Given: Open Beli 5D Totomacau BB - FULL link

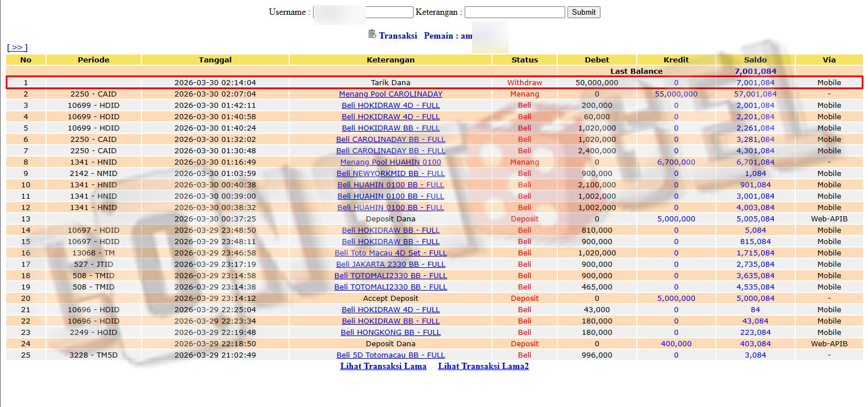Looking at the screenshot, I should [391, 355].
